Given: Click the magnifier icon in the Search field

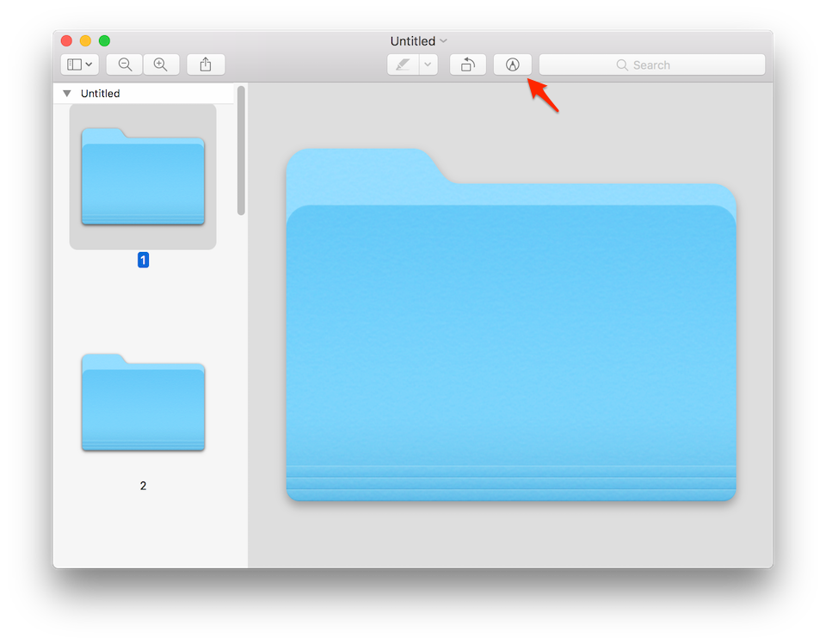Looking at the screenshot, I should tap(622, 64).
